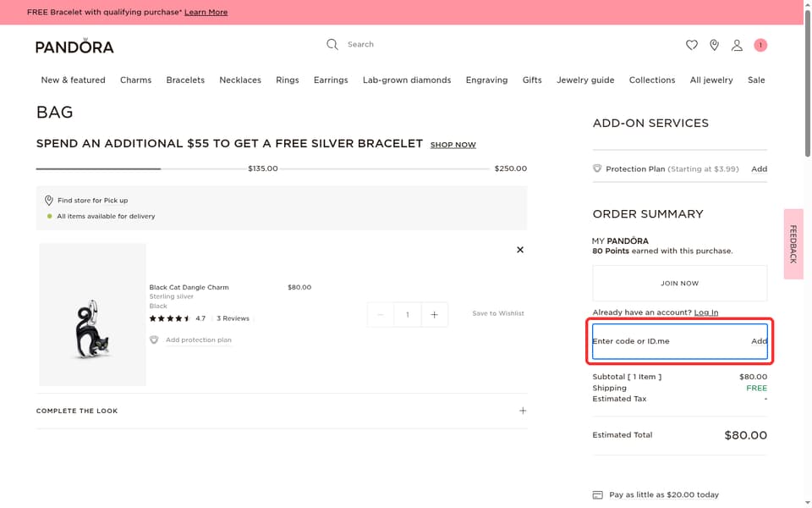Screen dimensions: 812x508
Task: Click the Shop Now link
Action: pos(453,145)
